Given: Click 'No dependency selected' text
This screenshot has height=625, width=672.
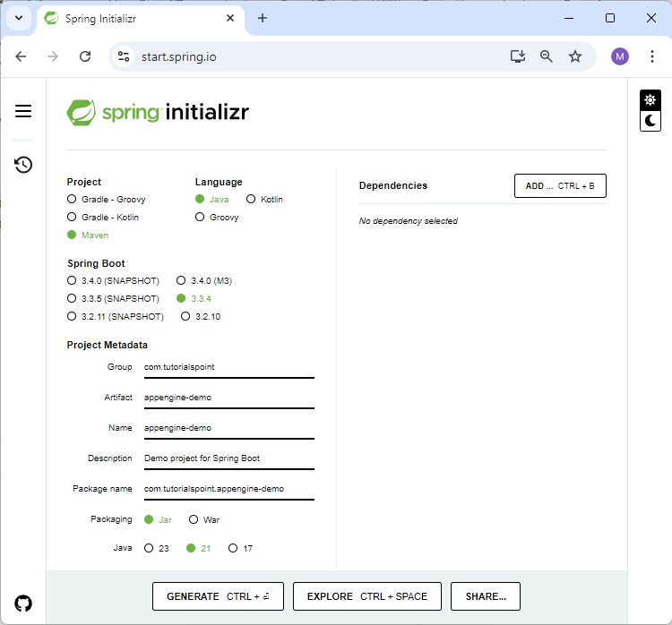Looking at the screenshot, I should click(x=409, y=221).
